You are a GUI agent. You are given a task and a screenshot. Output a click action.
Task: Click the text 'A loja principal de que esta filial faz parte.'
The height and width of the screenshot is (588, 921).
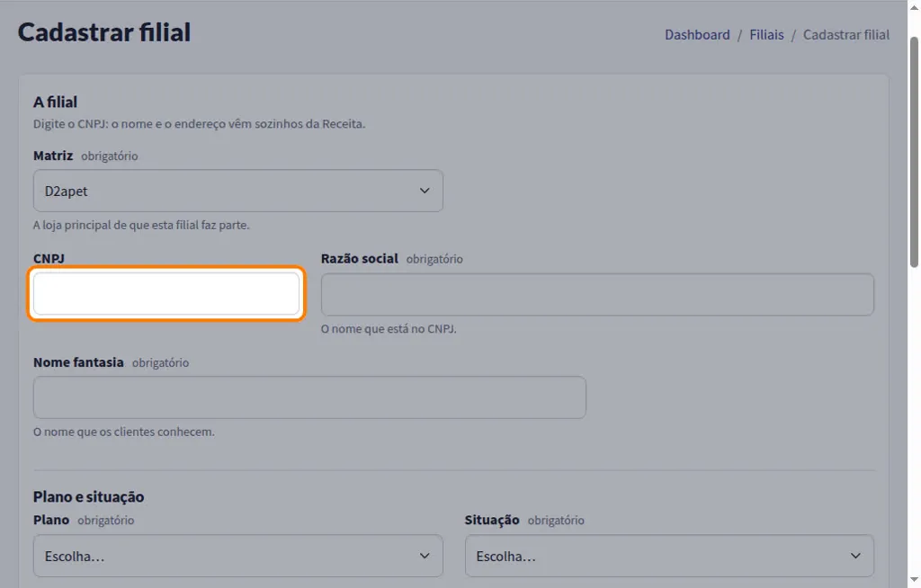(141, 225)
